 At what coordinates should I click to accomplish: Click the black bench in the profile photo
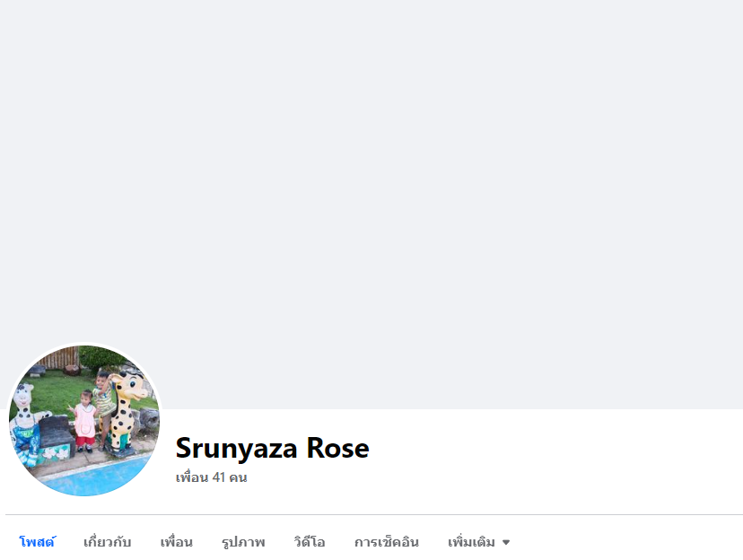(x=57, y=437)
